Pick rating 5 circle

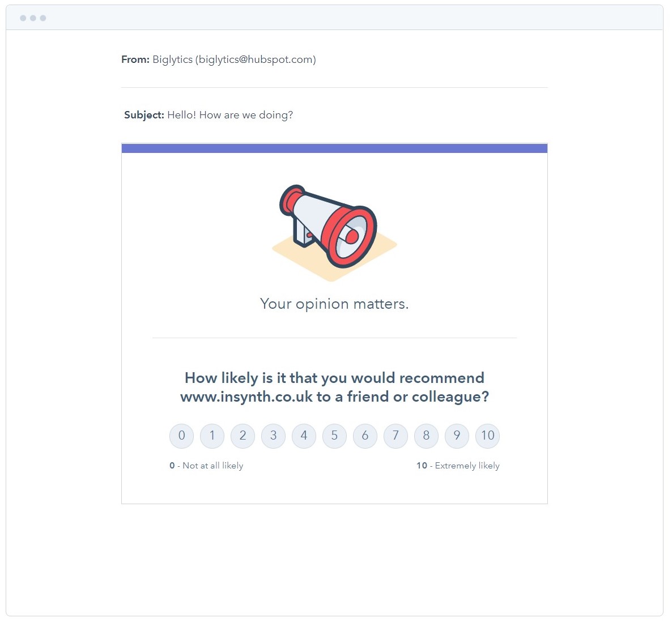(x=335, y=436)
